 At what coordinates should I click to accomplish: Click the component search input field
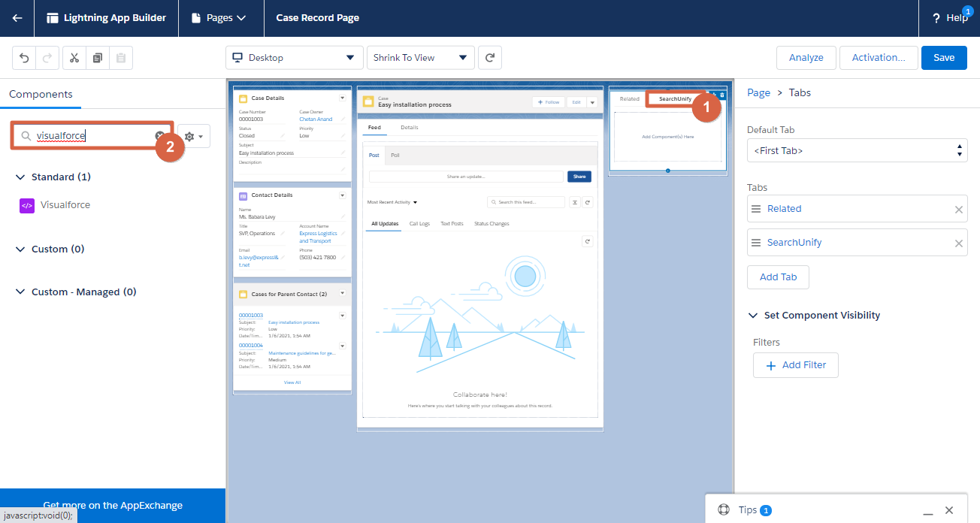[90, 136]
